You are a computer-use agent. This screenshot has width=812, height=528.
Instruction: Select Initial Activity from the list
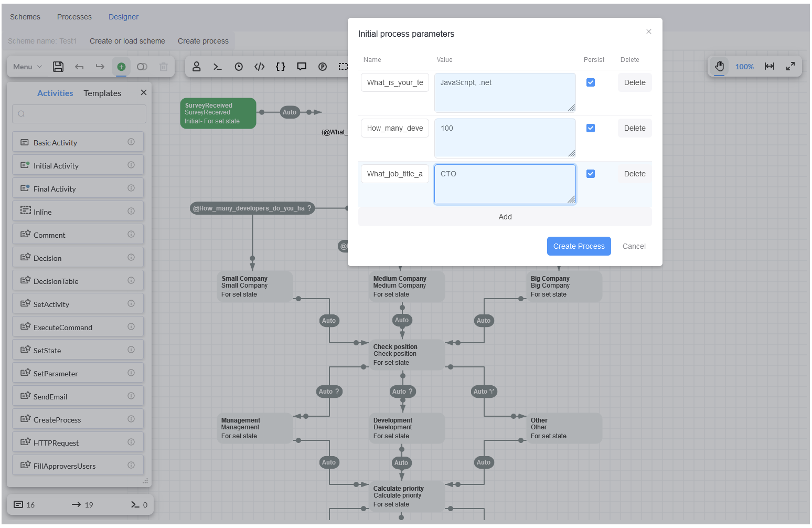[x=78, y=165]
